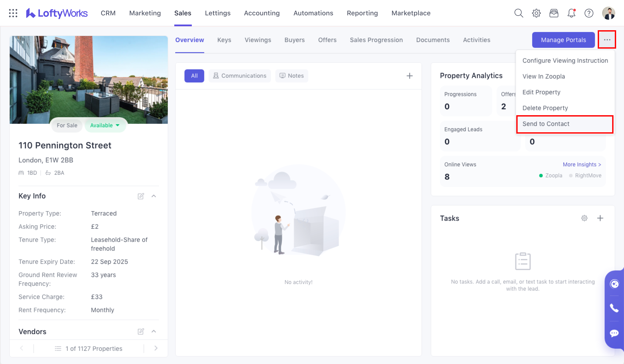Click the Key Info edit pencil icon
Viewport: 624px width, 364px height.
point(141,196)
